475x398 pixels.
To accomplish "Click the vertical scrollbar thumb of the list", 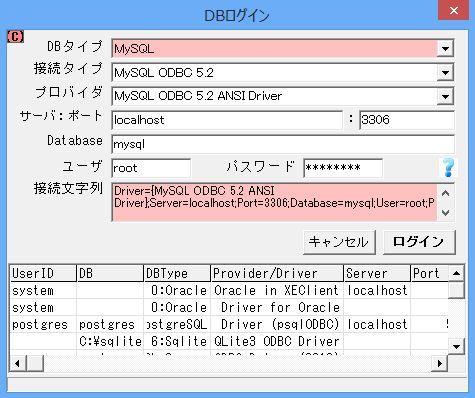I will tap(456, 290).
